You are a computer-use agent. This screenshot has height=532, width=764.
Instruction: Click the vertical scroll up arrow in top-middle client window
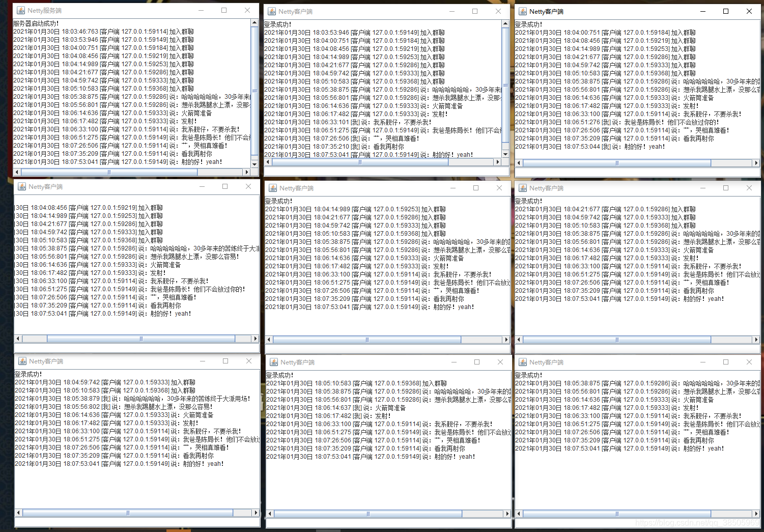point(505,24)
